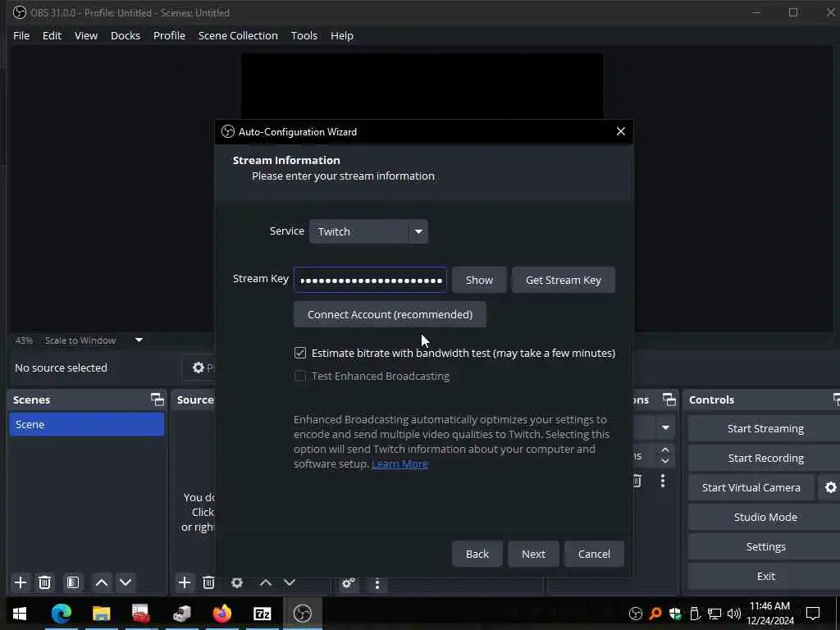Viewport: 840px width, 630px height.
Task: Move source down in Sources toolbar
Action: coord(290,582)
